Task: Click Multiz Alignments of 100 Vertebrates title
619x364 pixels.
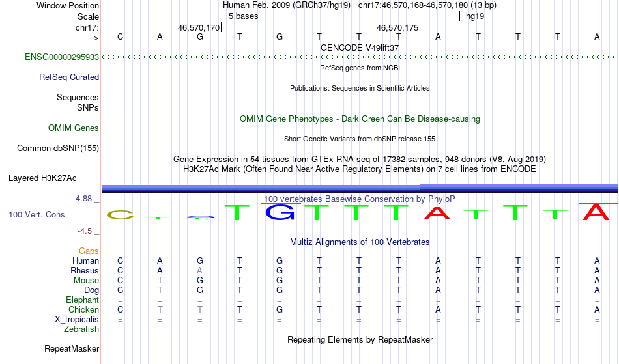Action: tap(360, 242)
